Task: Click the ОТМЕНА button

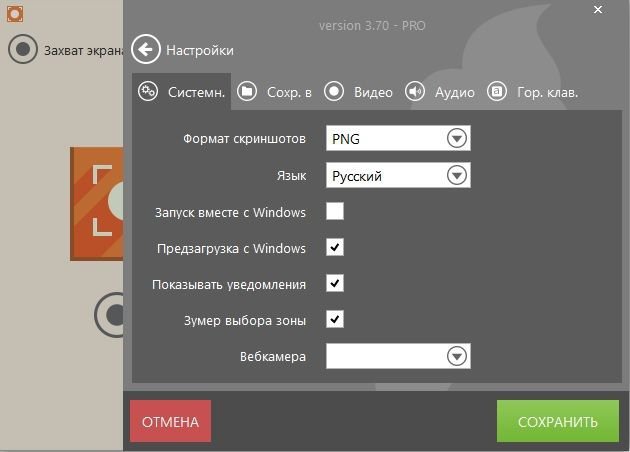Action: 170,421
